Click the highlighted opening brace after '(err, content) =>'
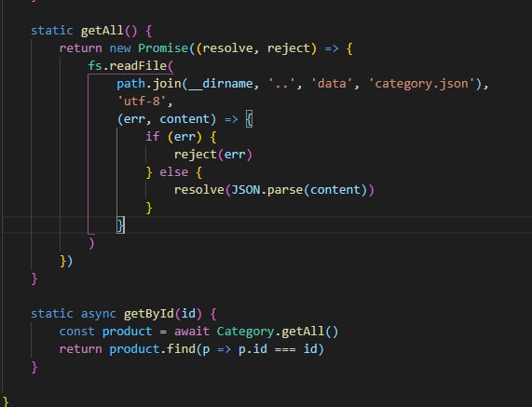The height and width of the screenshot is (407, 532). [x=249, y=119]
